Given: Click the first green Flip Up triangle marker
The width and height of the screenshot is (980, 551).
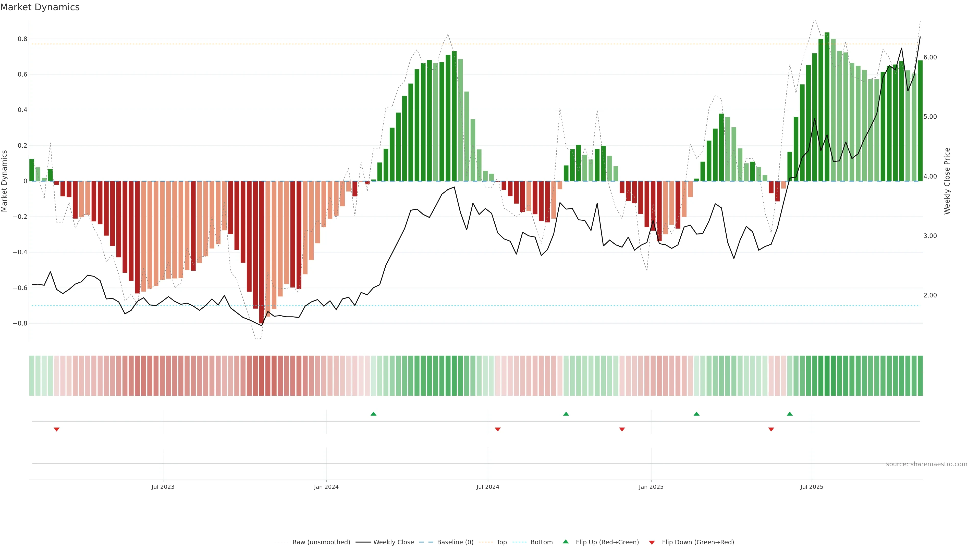Looking at the screenshot, I should point(373,414).
